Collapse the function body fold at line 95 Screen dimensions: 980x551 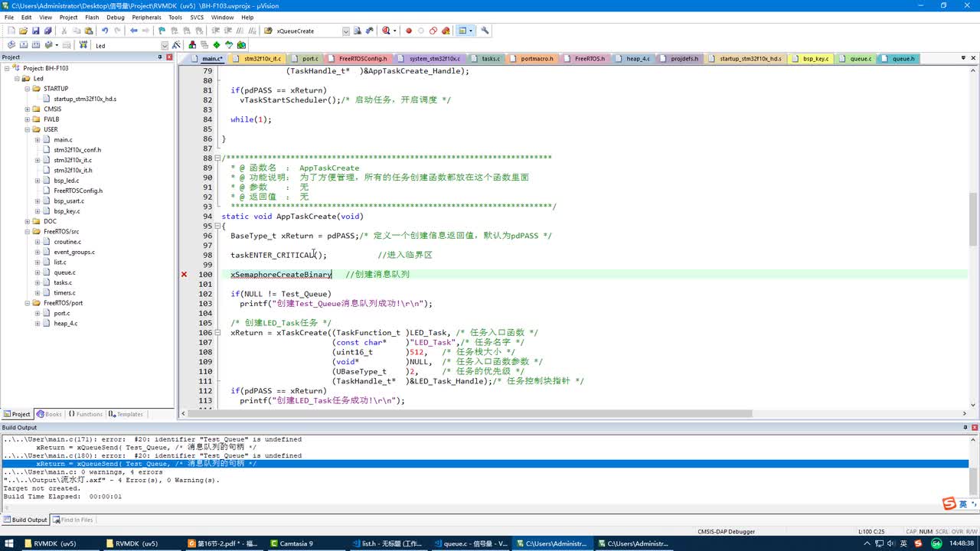(218, 226)
